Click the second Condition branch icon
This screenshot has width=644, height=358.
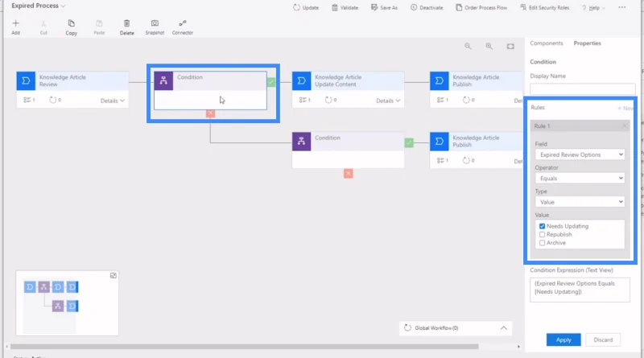pos(301,142)
